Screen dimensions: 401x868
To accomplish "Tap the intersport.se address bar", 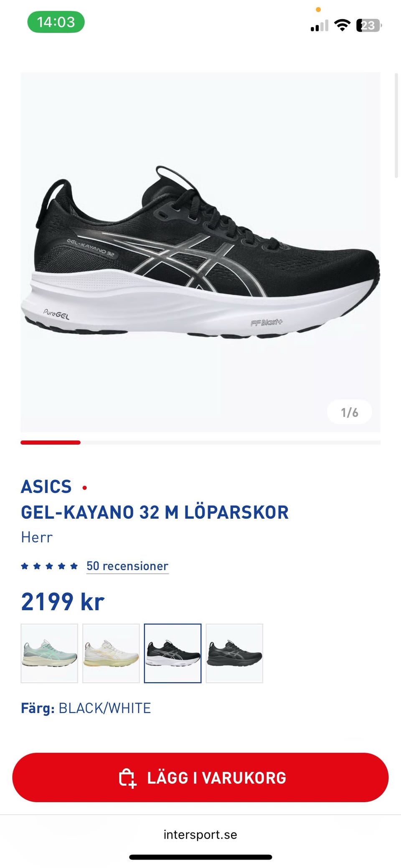I will coord(200,835).
